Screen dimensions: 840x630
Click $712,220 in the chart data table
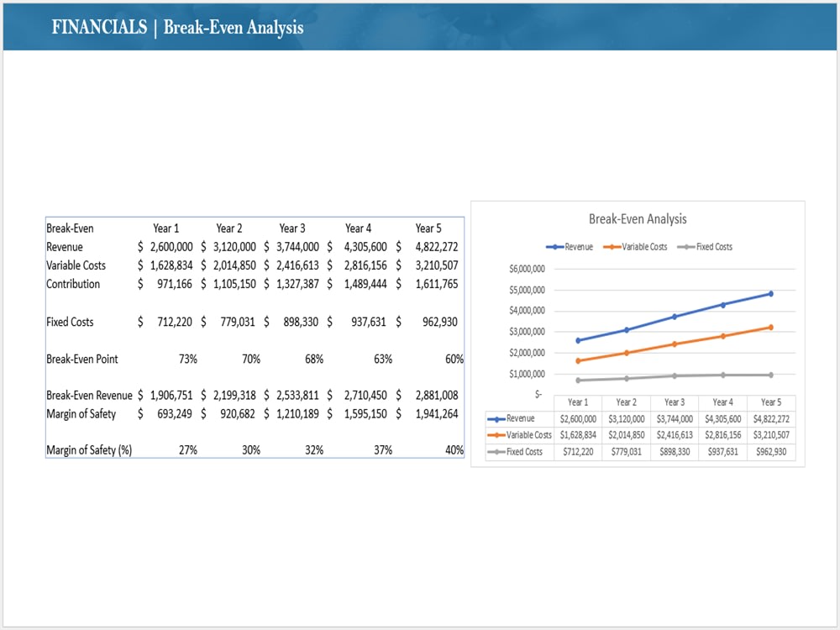(578, 452)
